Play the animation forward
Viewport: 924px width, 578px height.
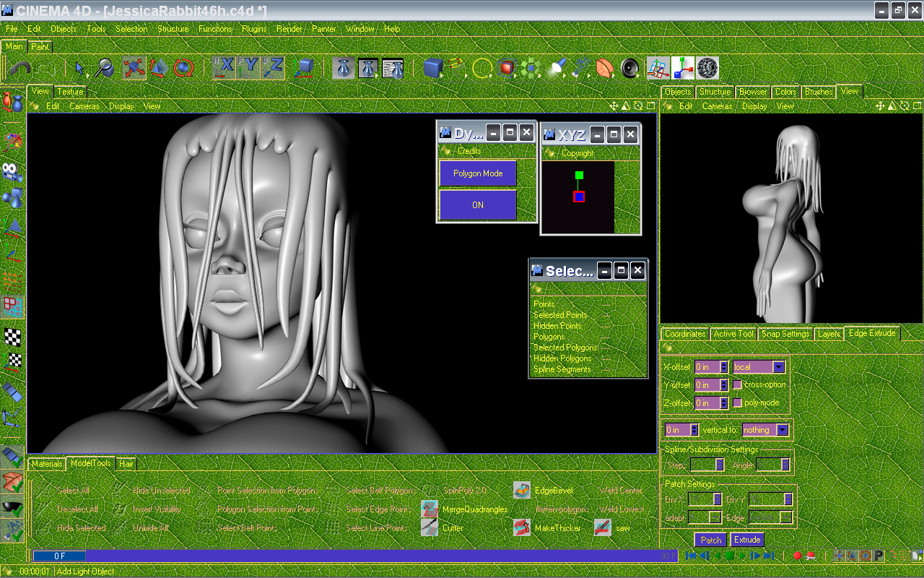(x=743, y=556)
